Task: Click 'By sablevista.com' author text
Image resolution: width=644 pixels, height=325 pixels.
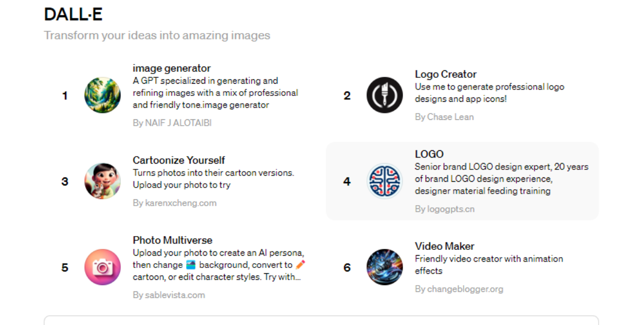Action: point(169,295)
